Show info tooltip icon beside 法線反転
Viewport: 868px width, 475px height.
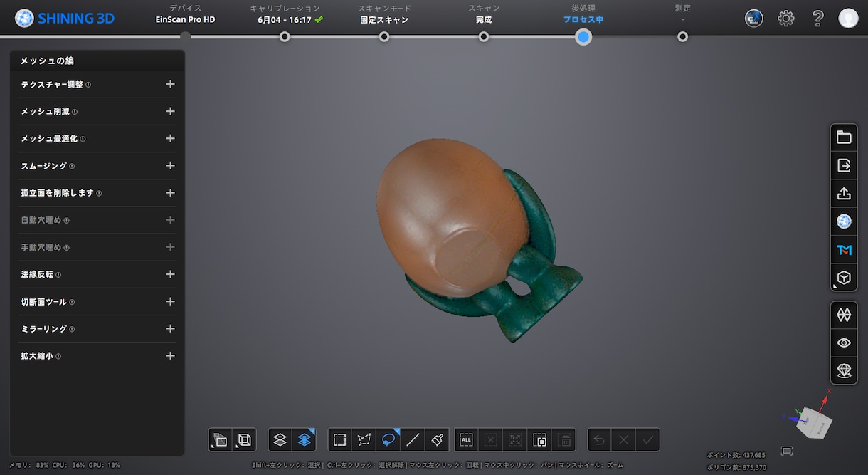tap(58, 275)
